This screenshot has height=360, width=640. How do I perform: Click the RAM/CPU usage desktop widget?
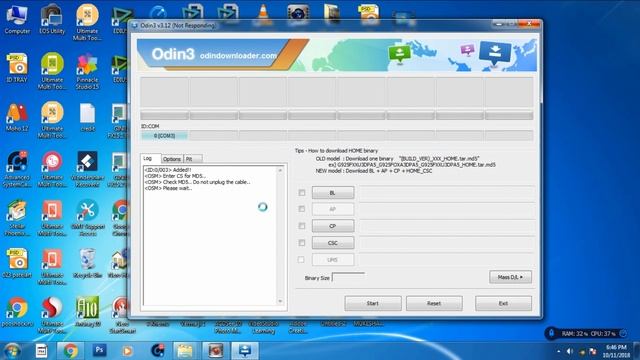click(x=587, y=333)
